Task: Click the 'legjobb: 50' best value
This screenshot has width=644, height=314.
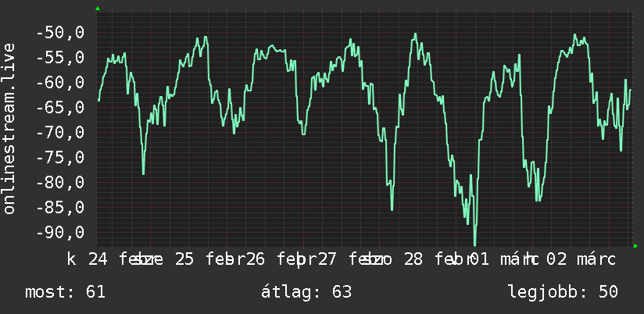Action: pos(563,292)
